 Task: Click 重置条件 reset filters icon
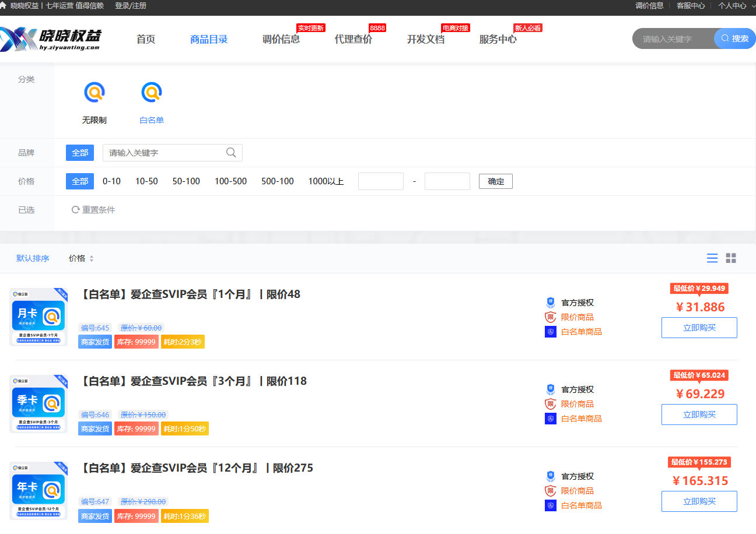75,210
